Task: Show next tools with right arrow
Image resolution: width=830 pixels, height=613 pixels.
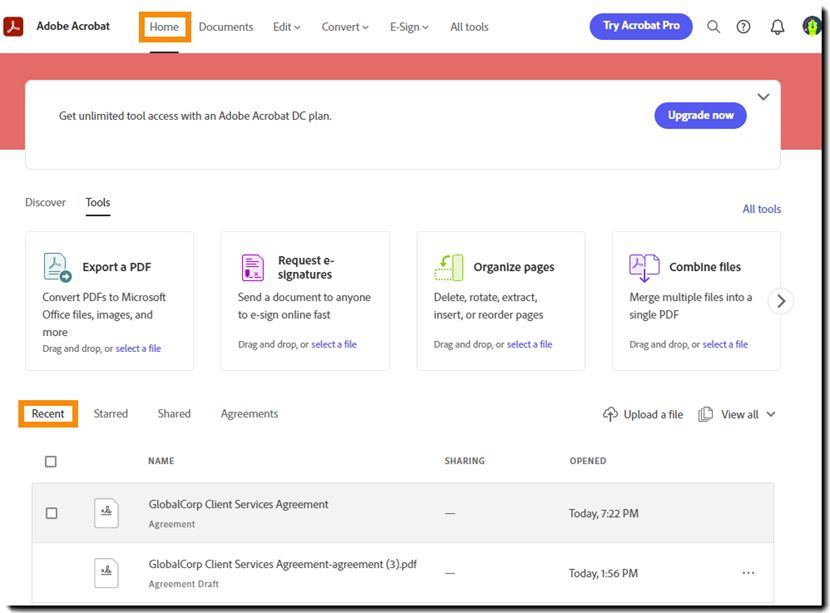Action: 781,301
